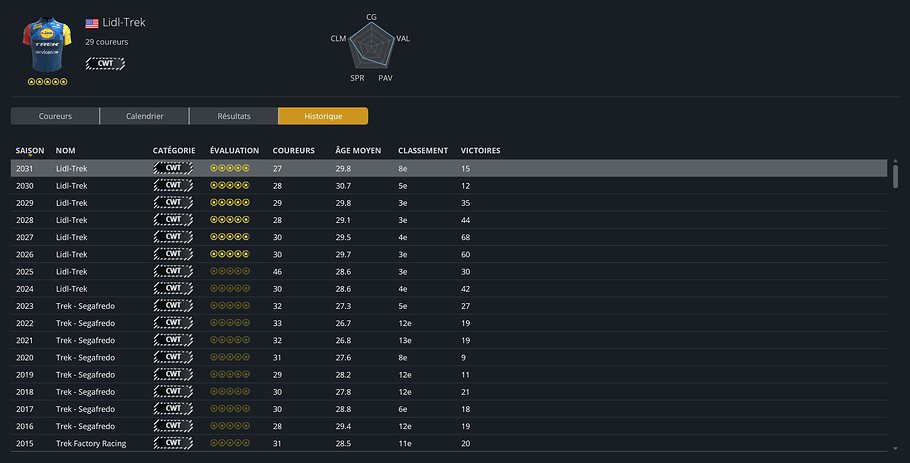Sort table by VICTOIRES column header

click(480, 151)
